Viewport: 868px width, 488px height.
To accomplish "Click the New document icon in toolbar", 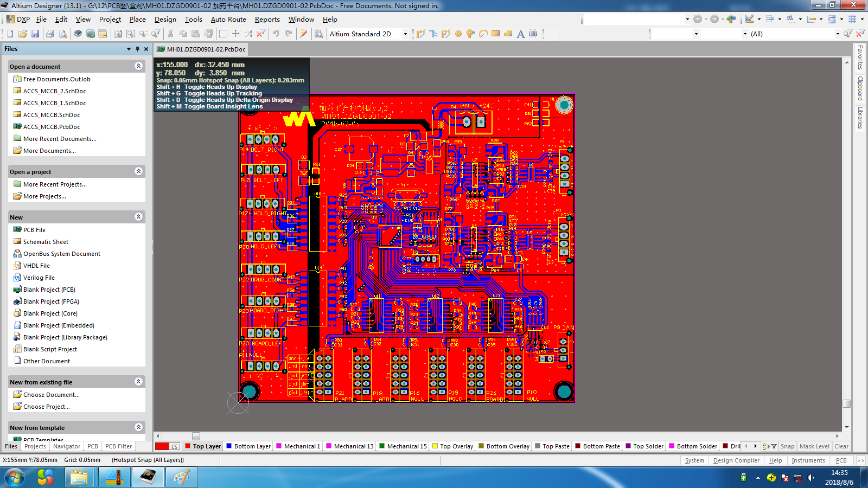I will pos(10,34).
